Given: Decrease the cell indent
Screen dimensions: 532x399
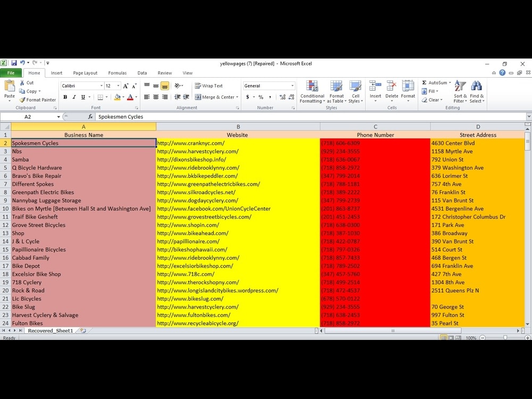Looking at the screenshot, I should 177,97.
